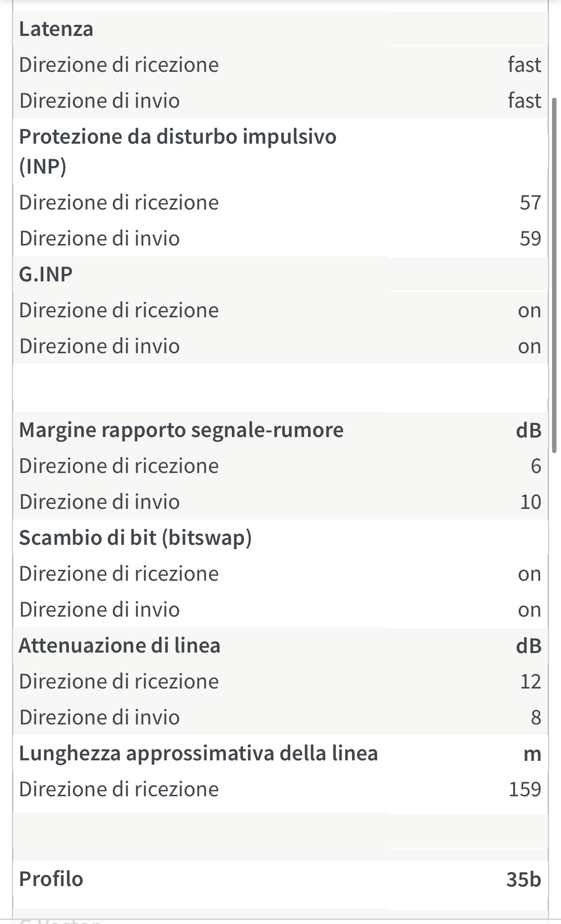Select the G.INP section heading

pos(46,274)
